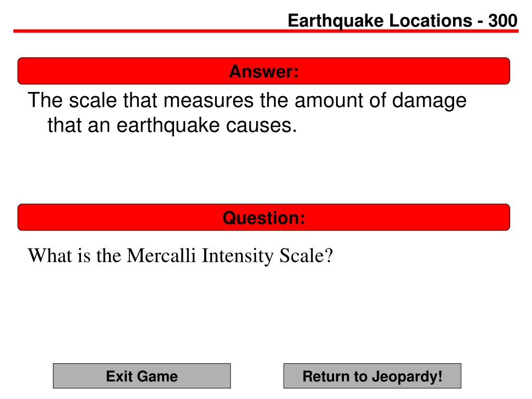Click the word What starting the question
Screen dimensions: 532x399
[x=49, y=255]
